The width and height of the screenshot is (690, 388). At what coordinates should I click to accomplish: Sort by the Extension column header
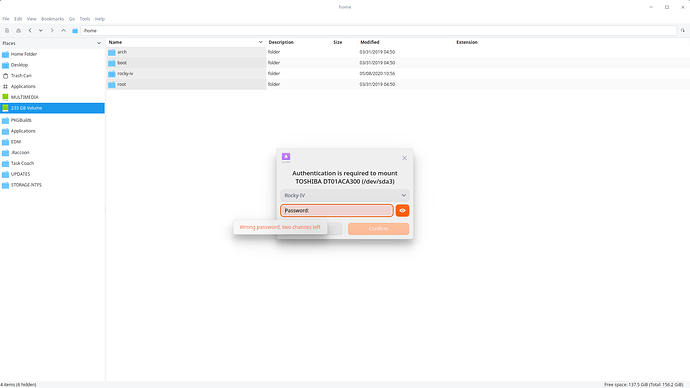pos(467,42)
